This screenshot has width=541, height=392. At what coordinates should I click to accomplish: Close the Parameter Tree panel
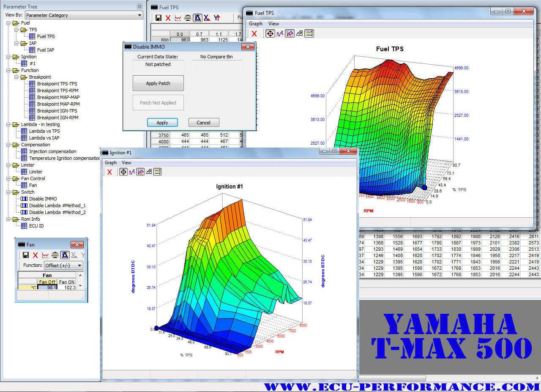[x=139, y=7]
